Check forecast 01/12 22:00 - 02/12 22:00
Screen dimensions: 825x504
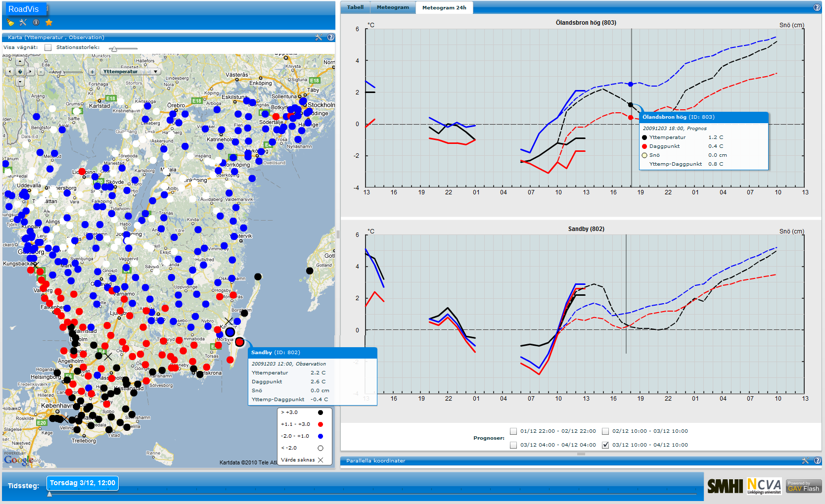coord(513,431)
